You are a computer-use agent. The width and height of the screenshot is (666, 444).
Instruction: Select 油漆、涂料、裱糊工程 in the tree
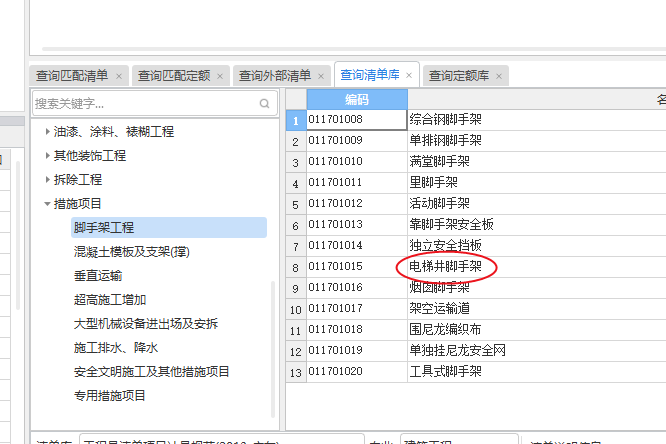pyautogui.click(x=114, y=132)
